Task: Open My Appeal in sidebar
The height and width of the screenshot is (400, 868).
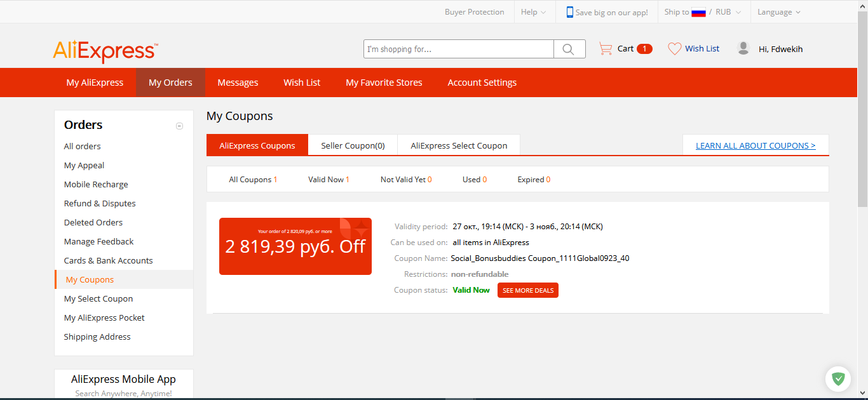Action: [x=84, y=165]
